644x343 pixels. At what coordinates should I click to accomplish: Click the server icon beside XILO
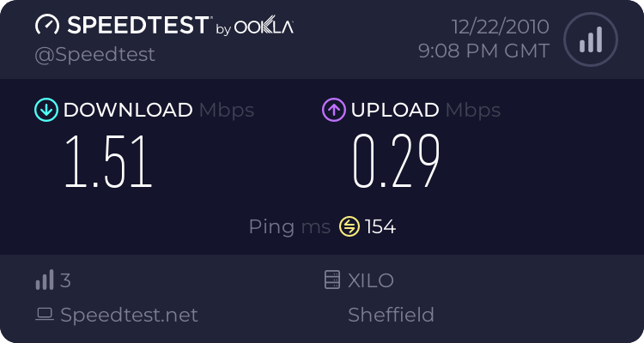[x=331, y=280]
